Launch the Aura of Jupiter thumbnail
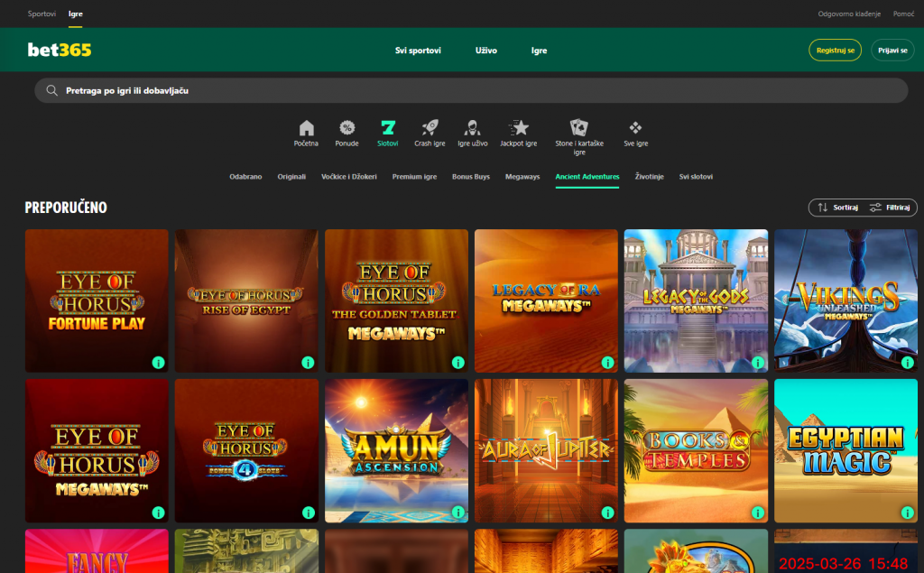924x573 pixels. [x=546, y=450]
